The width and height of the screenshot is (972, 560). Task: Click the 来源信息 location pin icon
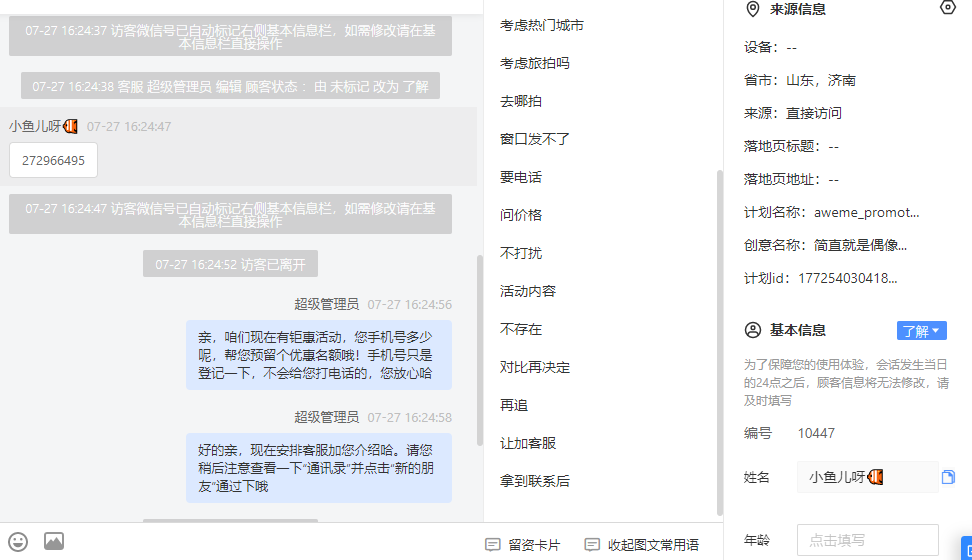pyautogui.click(x=753, y=9)
